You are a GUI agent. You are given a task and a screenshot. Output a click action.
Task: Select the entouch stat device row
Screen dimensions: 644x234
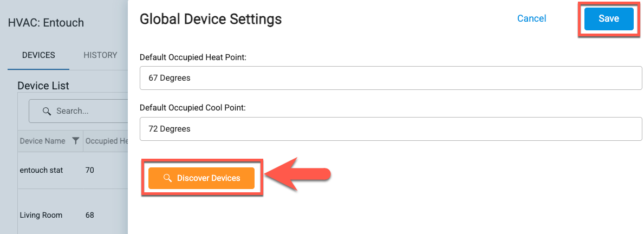point(41,170)
